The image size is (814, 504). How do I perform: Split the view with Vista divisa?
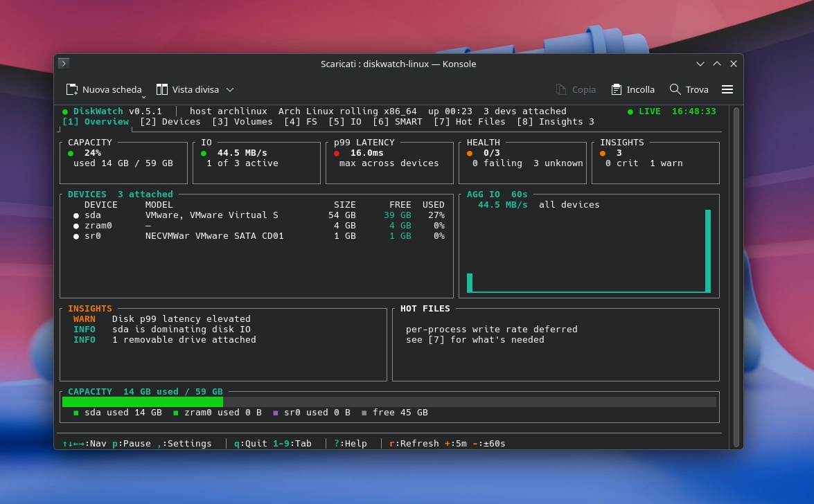(x=188, y=90)
